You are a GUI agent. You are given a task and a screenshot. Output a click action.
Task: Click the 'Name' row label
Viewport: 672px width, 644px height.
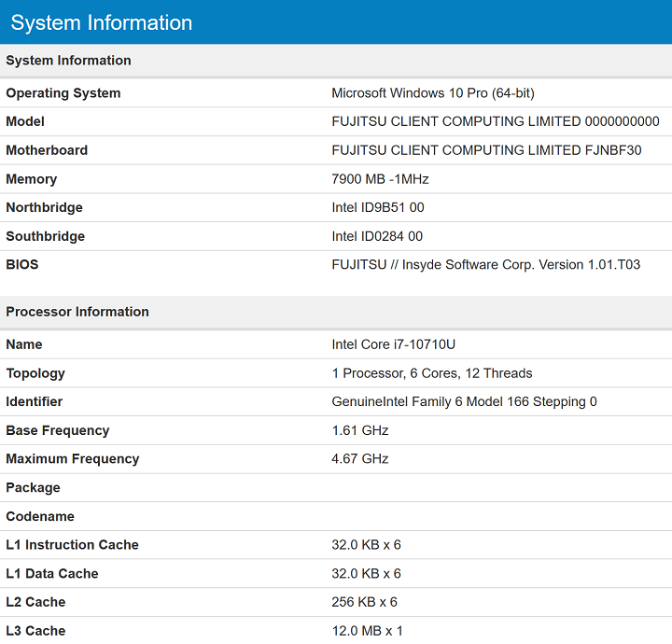[24, 345]
